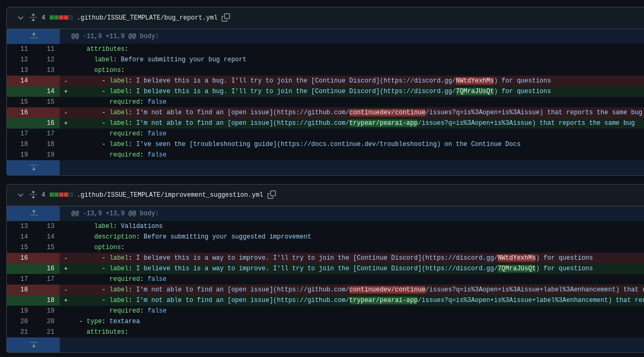Expand hidden lines below the improvement_suggestion.yml diff
Viewport: 644px width, 357px height.
pos(33,345)
